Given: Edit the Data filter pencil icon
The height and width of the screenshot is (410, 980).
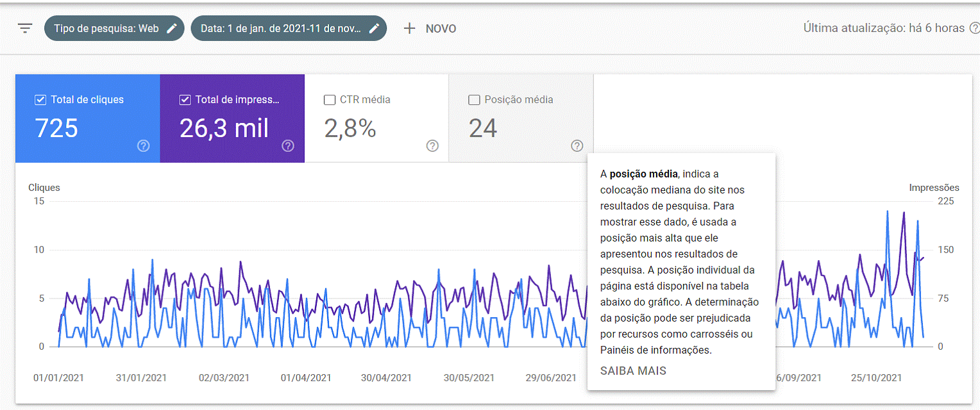Looking at the screenshot, I should (x=374, y=28).
